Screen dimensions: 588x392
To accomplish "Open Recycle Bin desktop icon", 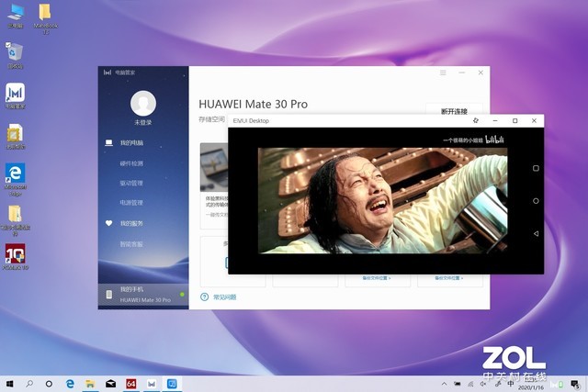I will (x=15, y=53).
